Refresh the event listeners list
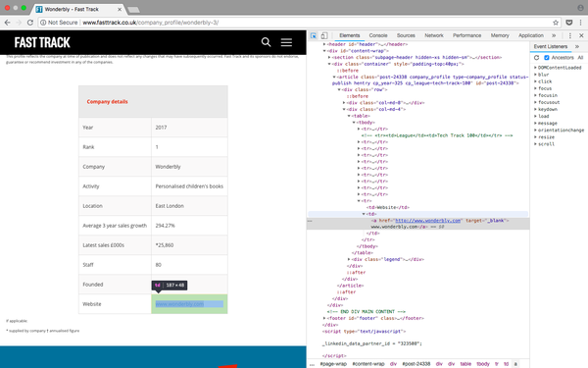This screenshot has height=368, width=588. click(537, 58)
